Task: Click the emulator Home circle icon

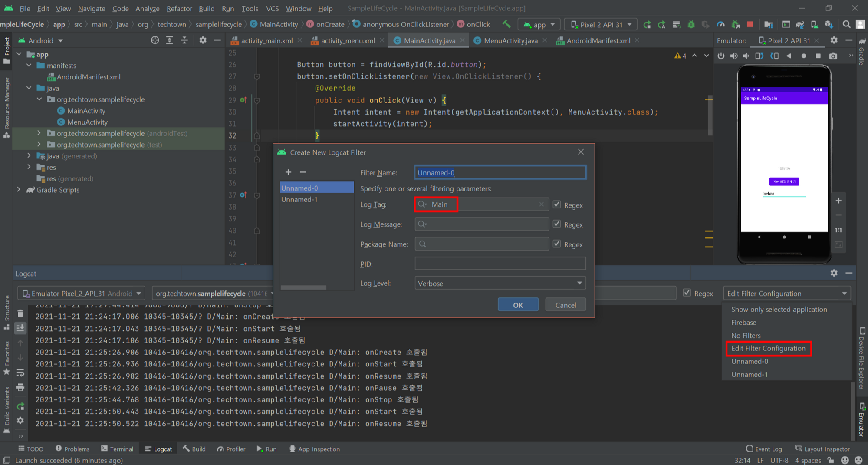Action: pyautogui.click(x=804, y=56)
